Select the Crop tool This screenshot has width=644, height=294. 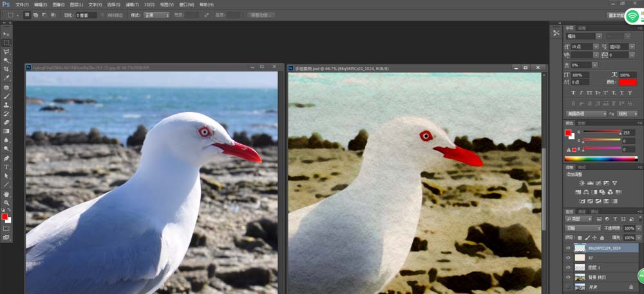[x=6, y=69]
